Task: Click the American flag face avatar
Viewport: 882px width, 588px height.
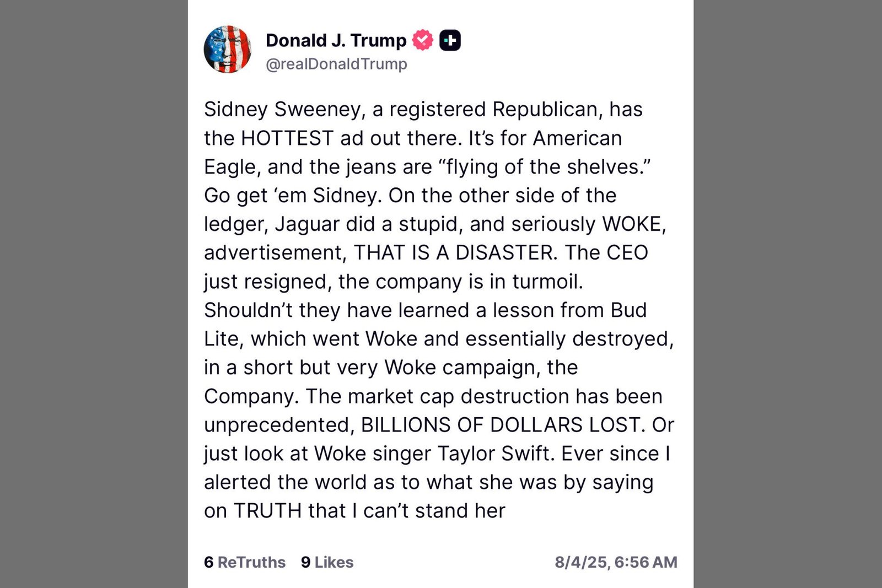Action: click(x=228, y=50)
